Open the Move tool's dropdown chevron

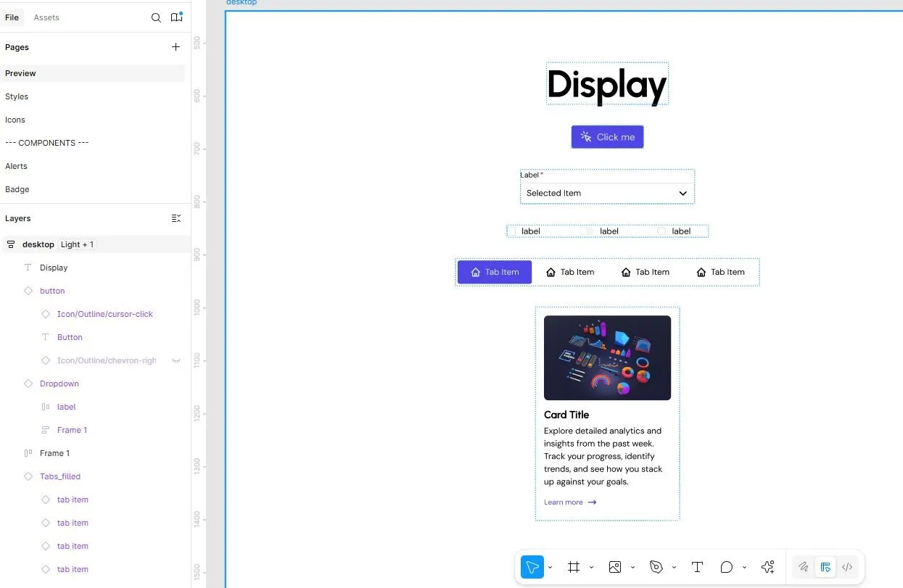(549, 566)
